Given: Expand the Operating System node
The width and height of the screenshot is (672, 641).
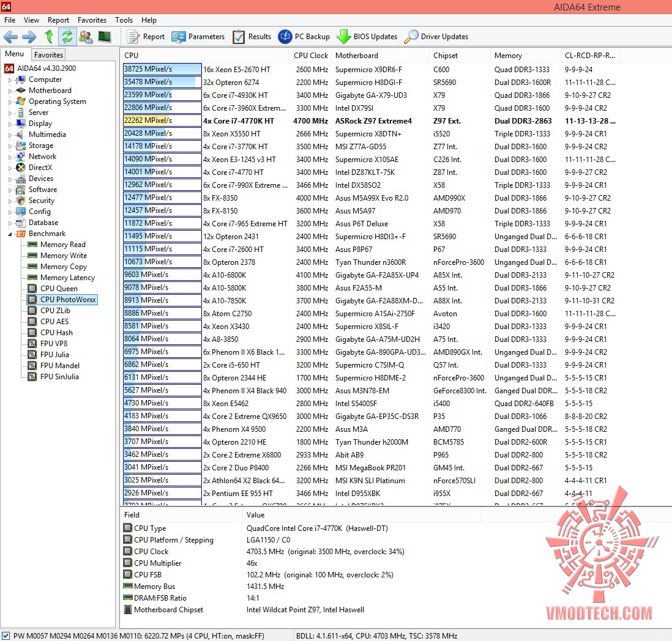Looking at the screenshot, I should (x=10, y=102).
